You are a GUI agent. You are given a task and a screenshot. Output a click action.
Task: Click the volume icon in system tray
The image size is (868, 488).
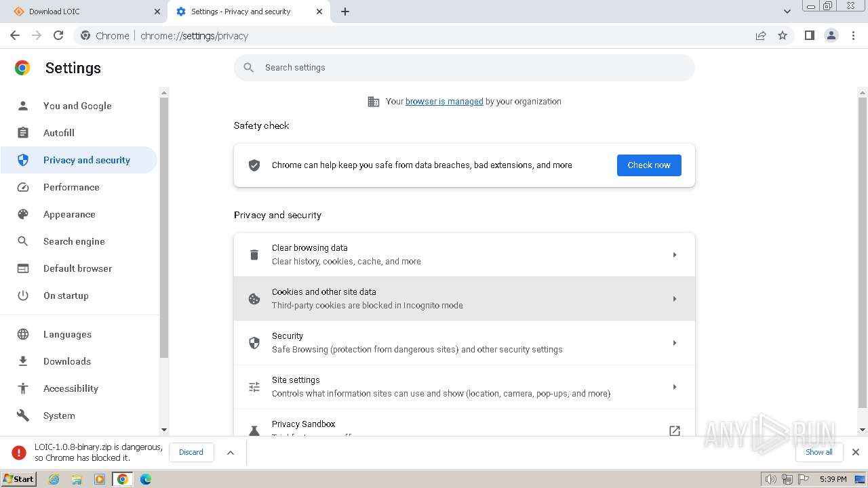[x=771, y=479]
